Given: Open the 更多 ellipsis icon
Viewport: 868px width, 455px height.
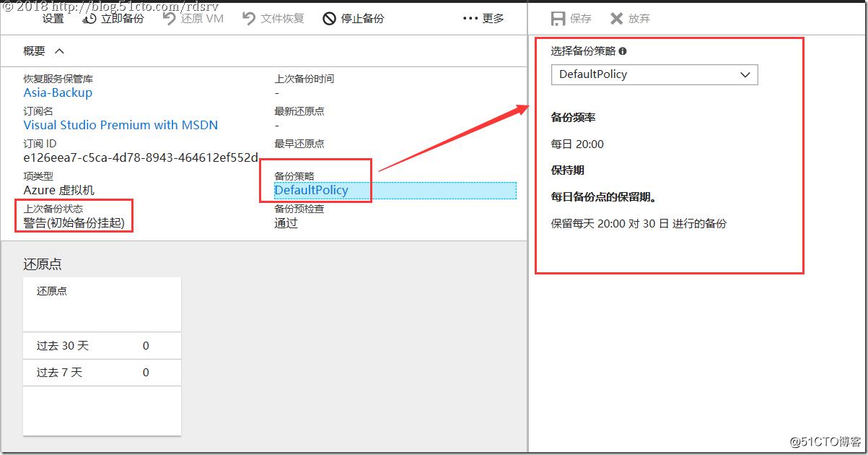Looking at the screenshot, I should click(x=470, y=19).
